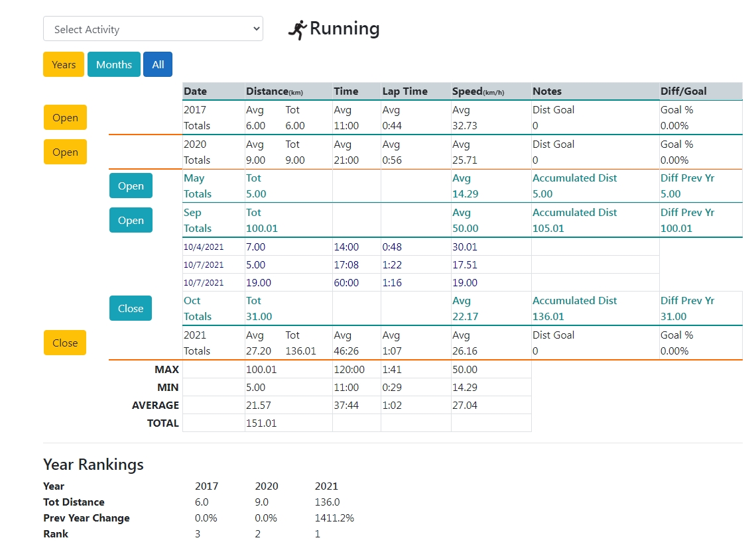This screenshot has height=550, width=756.
Task: Open the Select Activity dropdown
Action: 153,29
